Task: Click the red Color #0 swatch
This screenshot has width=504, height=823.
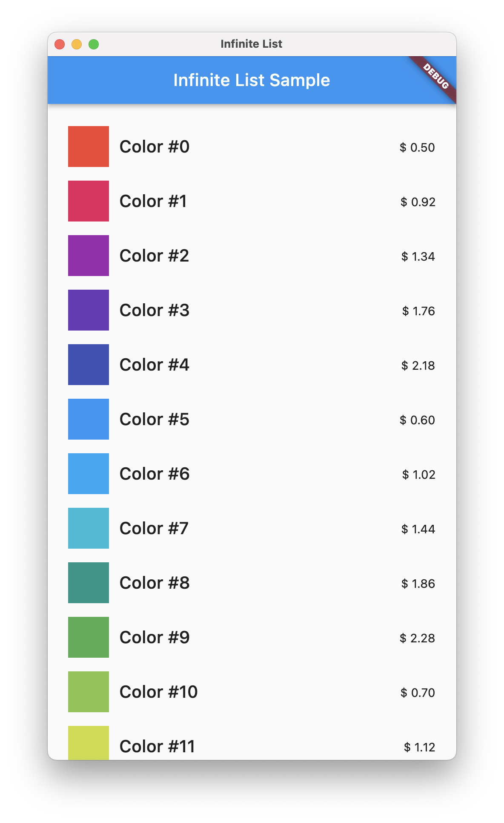Action: pyautogui.click(x=88, y=147)
